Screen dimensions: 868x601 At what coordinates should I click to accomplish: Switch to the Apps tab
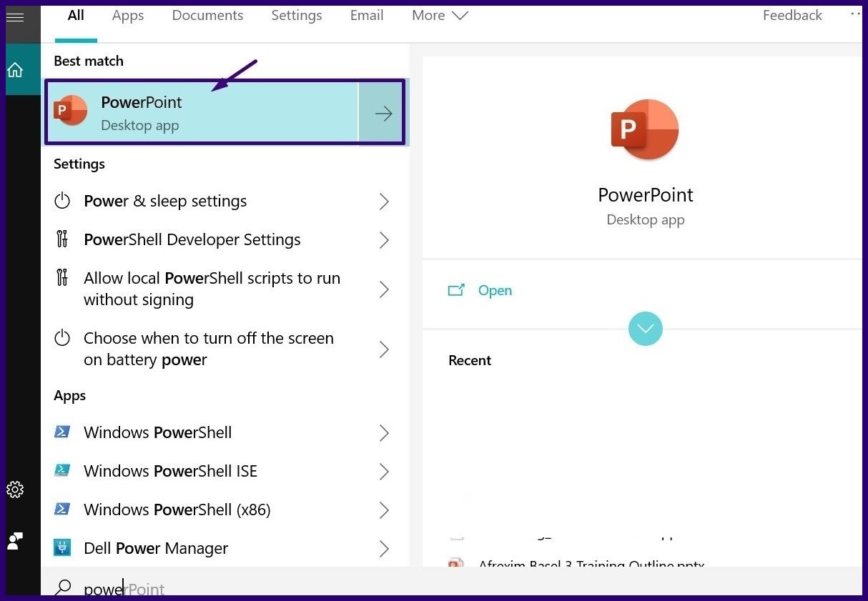pyautogui.click(x=128, y=15)
